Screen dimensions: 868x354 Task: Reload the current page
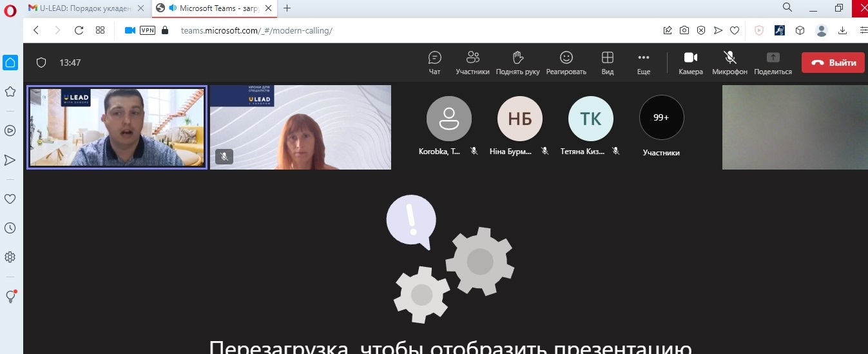79,30
